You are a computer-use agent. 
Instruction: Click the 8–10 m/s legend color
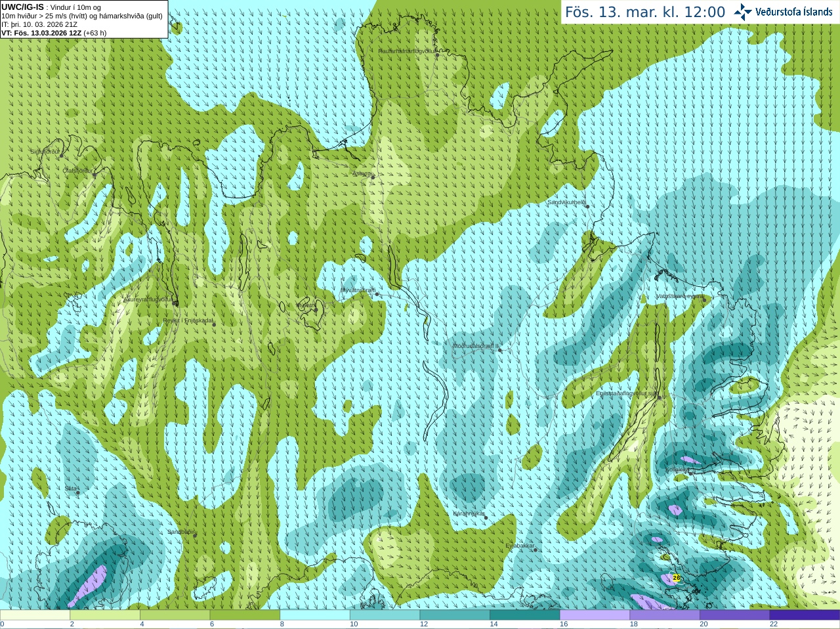(315, 615)
